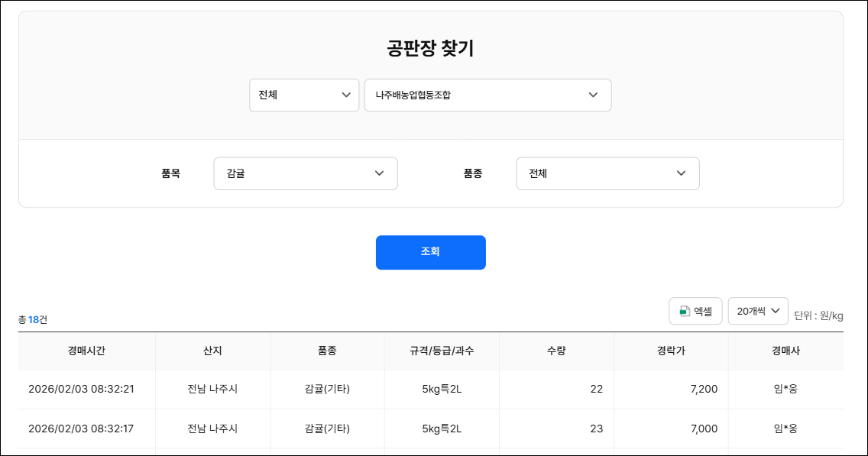
Task: Click the chevron in the 감귤 dropdown
Action: (379, 173)
